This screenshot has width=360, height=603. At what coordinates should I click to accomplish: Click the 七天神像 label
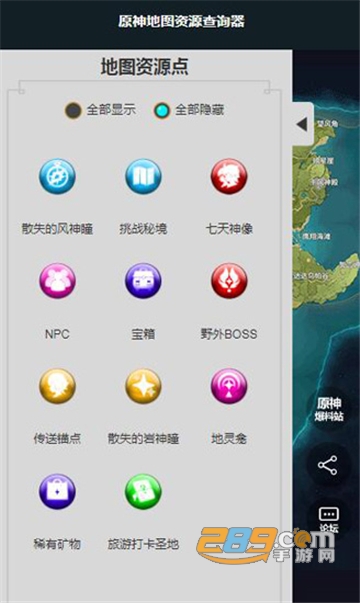pyautogui.click(x=229, y=229)
